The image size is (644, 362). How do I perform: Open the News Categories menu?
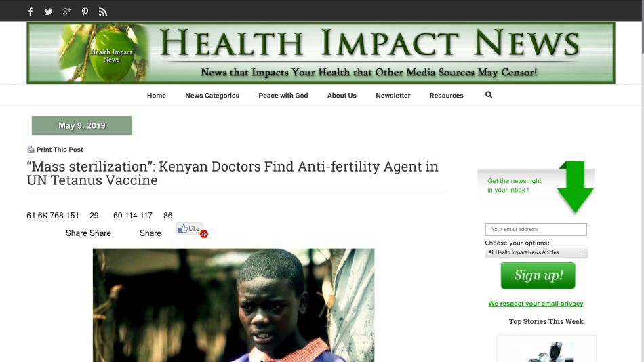212,96
